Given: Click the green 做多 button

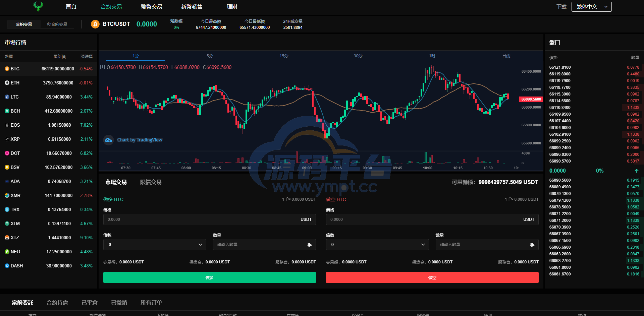Looking at the screenshot, I should click(x=210, y=277).
